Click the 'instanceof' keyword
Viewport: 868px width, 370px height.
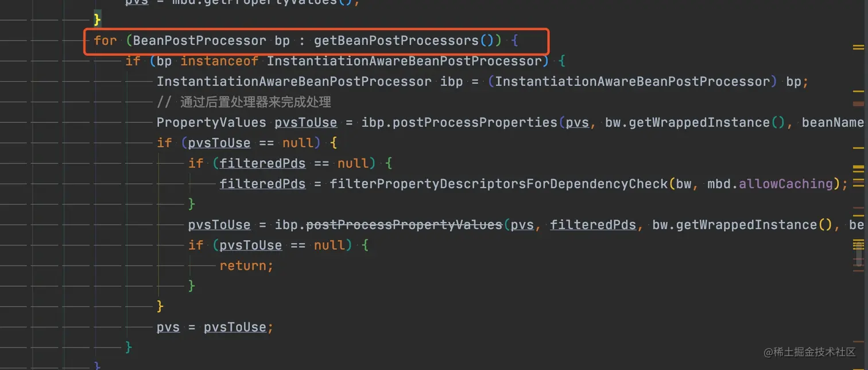pyautogui.click(x=219, y=61)
